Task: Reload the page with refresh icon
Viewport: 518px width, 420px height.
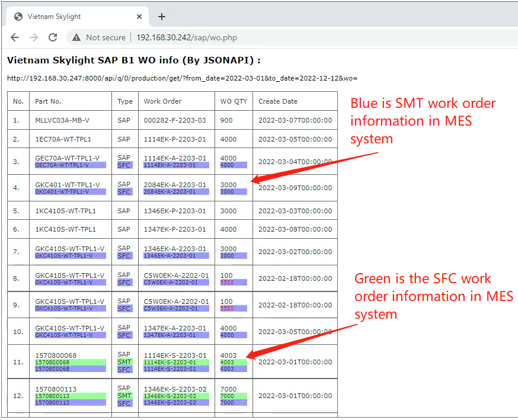Action: click(x=53, y=37)
